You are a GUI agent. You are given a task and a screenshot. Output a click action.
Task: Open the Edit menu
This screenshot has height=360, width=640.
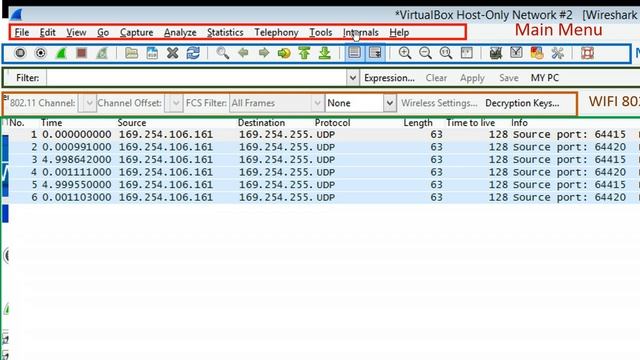[x=47, y=32]
